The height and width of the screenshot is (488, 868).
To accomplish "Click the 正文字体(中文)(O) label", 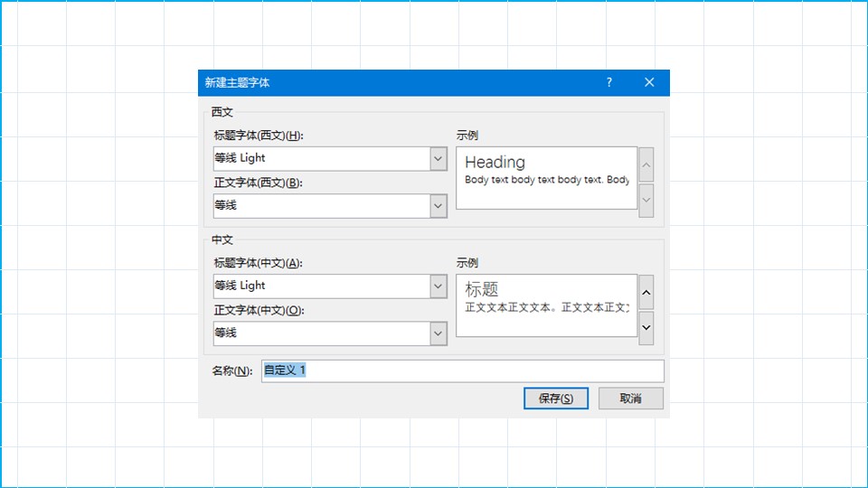I will tap(259, 310).
